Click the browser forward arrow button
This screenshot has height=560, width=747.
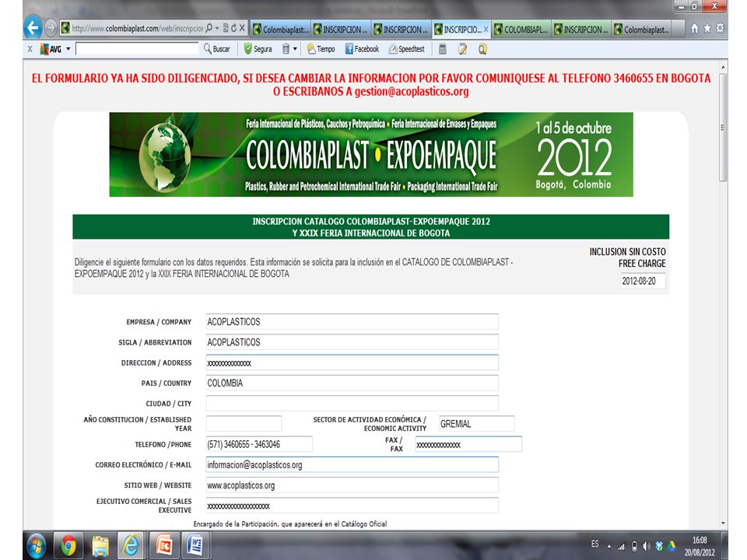[51, 28]
